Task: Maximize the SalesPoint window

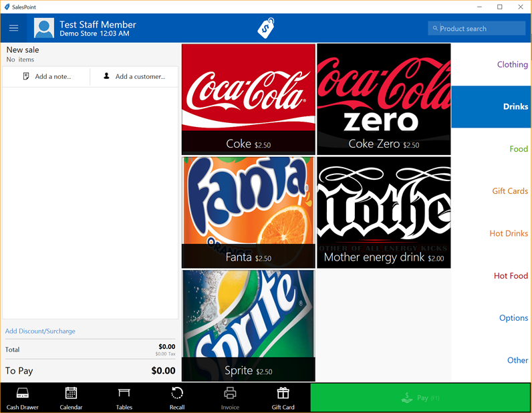Action: [500, 7]
